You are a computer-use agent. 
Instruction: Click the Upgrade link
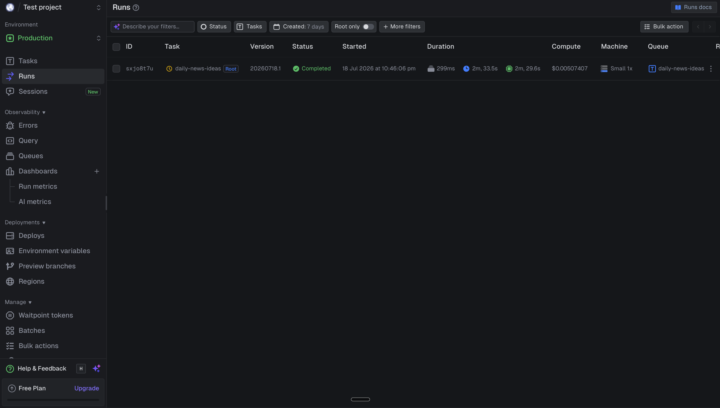[86, 388]
